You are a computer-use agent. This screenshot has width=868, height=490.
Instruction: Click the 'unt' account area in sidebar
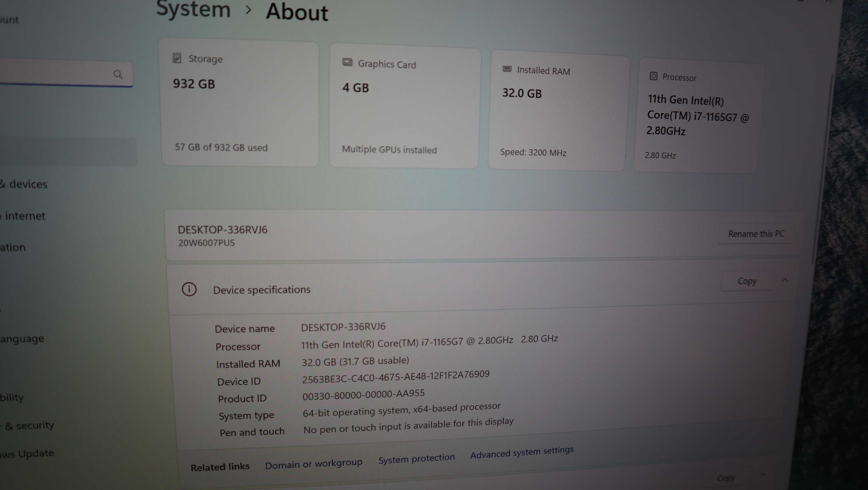(9, 20)
